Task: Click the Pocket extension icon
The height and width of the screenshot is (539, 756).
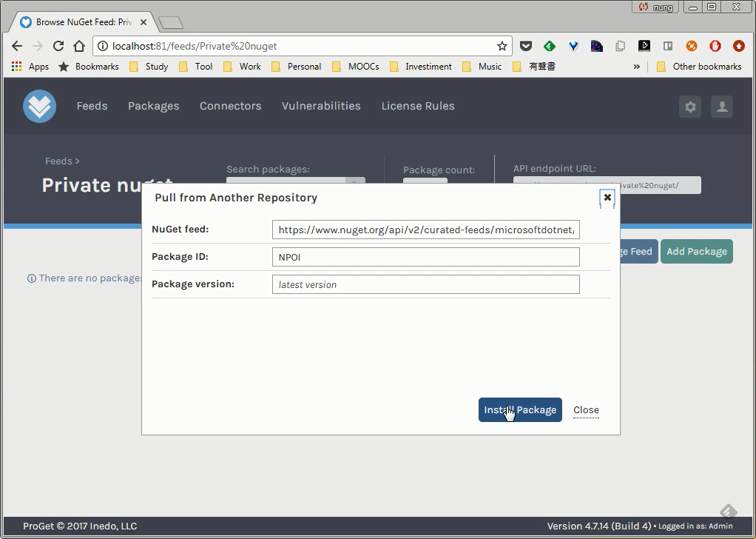Action: pyautogui.click(x=526, y=46)
